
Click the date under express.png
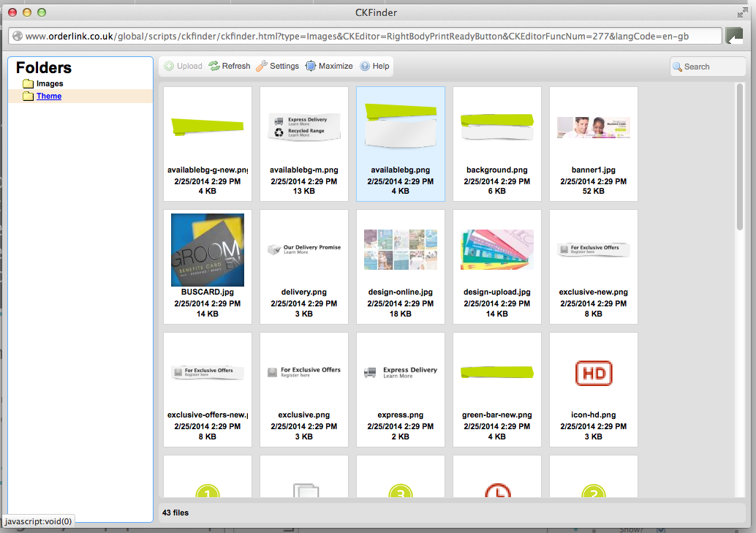tap(400, 426)
